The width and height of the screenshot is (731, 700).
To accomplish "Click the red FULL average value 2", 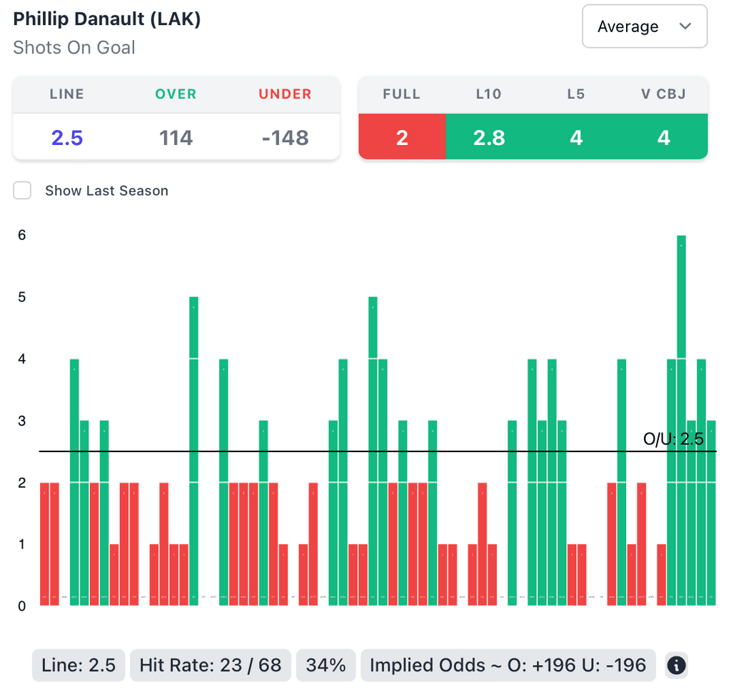I will 402,137.
